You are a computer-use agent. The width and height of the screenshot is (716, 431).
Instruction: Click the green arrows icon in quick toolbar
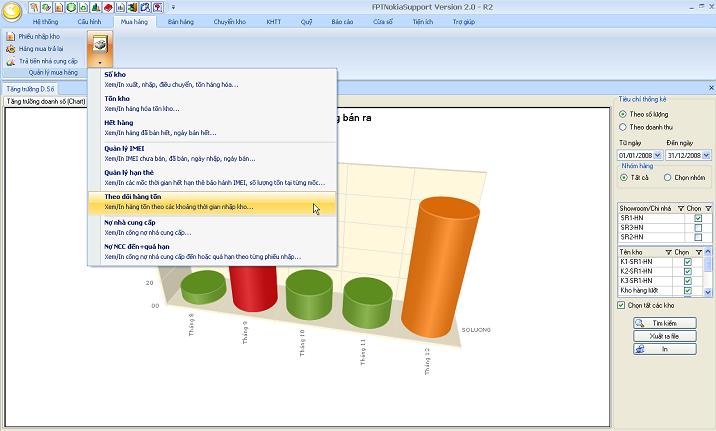click(x=47, y=7)
